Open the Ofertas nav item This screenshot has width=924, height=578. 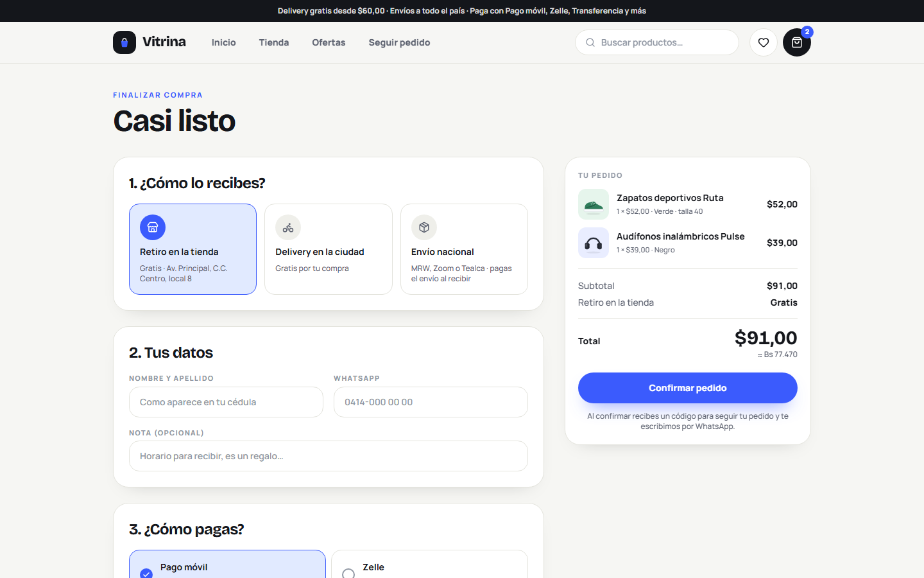(329, 42)
